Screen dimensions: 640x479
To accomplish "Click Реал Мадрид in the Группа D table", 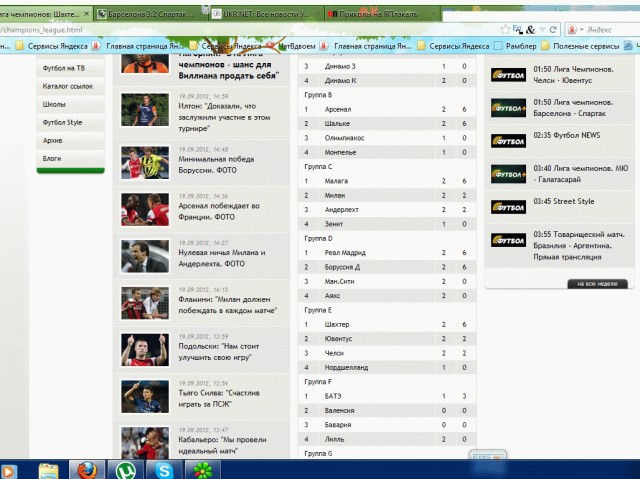I will click(345, 253).
